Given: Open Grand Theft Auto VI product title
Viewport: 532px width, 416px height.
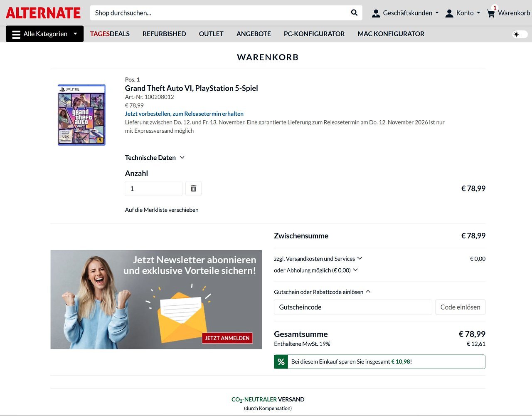Looking at the screenshot, I should point(192,88).
